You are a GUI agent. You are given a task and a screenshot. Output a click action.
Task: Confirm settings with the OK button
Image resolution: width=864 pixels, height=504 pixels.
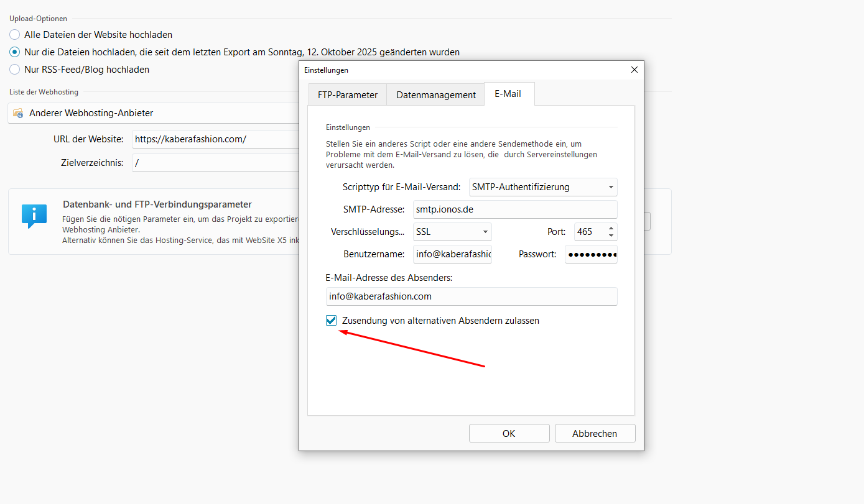[509, 433]
